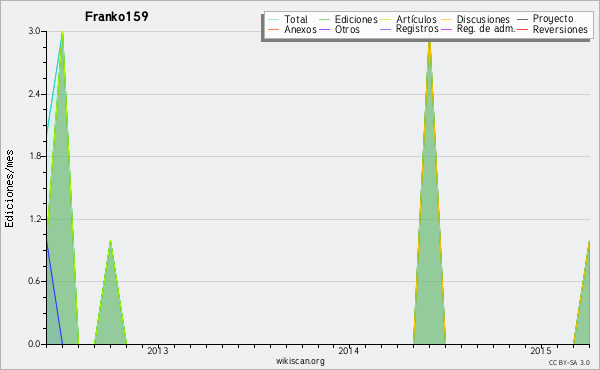Image resolution: width=600 pixels, height=370 pixels.
Task: Click the Proyecto legend entry
Action: [545, 18]
